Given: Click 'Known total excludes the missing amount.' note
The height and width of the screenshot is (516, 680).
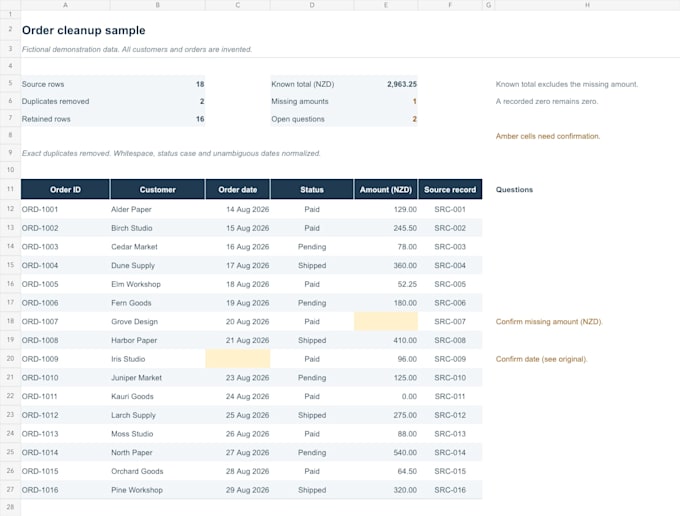Looking at the screenshot, I should pyautogui.click(x=567, y=84).
